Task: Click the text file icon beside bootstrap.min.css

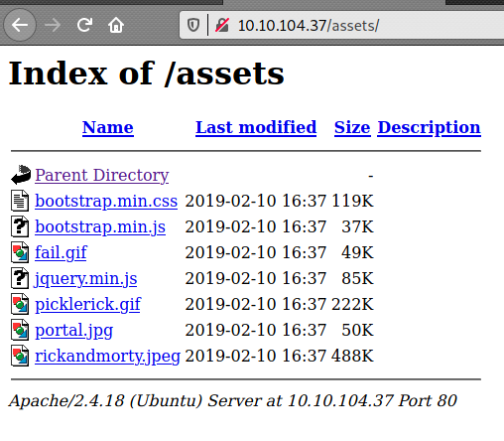Action: click(20, 201)
